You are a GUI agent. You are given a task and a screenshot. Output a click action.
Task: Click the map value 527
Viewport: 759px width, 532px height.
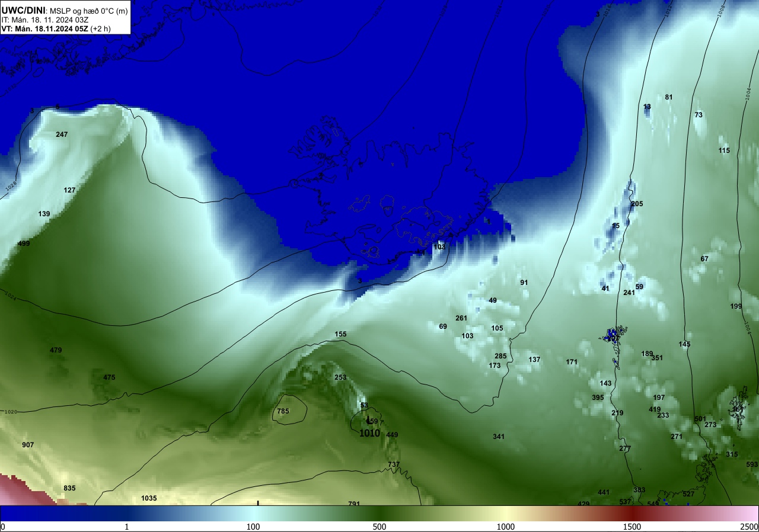click(x=688, y=494)
